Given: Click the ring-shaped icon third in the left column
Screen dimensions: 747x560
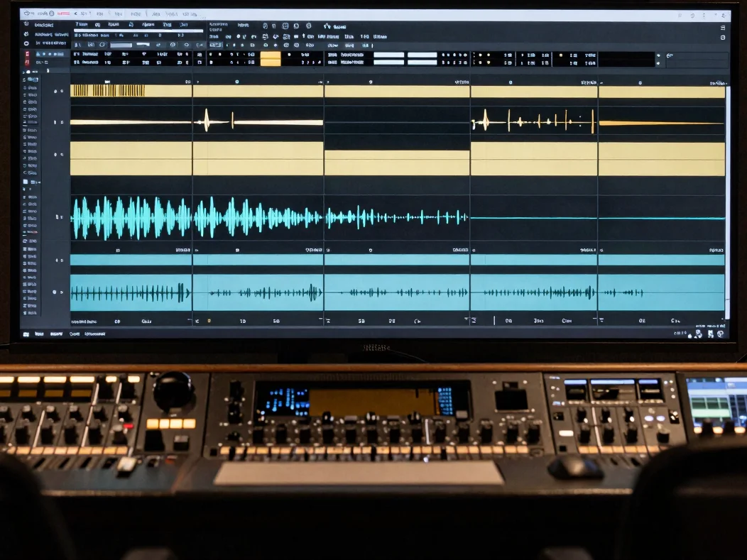Looking at the screenshot, I should (x=26, y=43).
